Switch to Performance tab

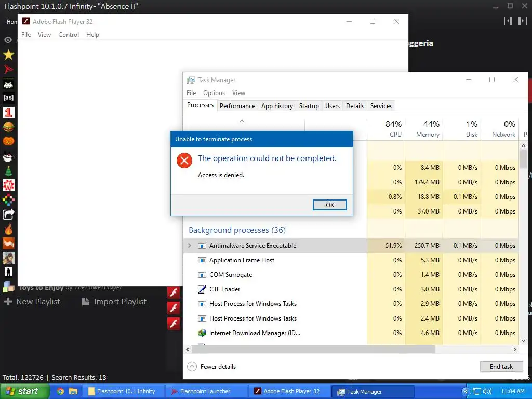[x=237, y=106]
